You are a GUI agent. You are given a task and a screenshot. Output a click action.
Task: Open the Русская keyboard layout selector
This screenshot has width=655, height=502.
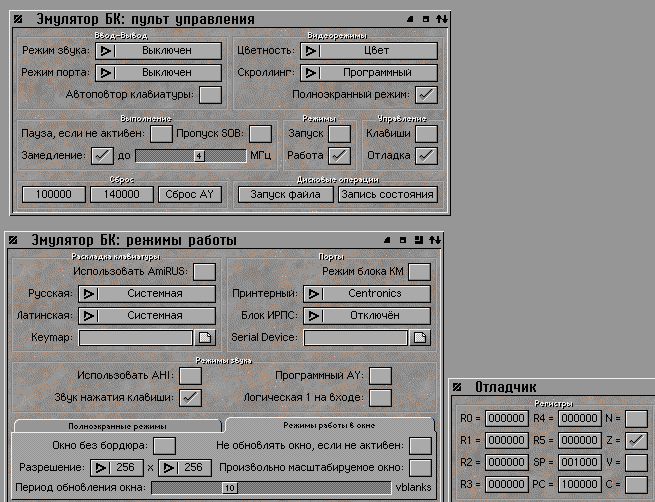point(147,294)
